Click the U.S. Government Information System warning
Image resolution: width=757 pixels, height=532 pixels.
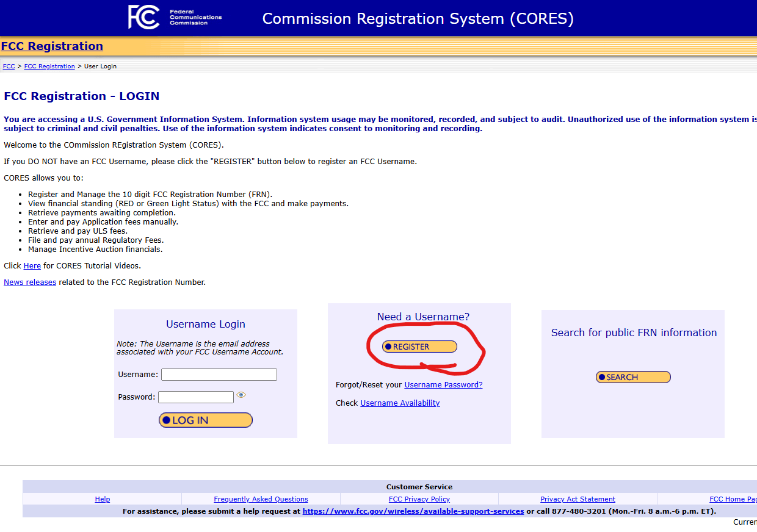(x=380, y=124)
